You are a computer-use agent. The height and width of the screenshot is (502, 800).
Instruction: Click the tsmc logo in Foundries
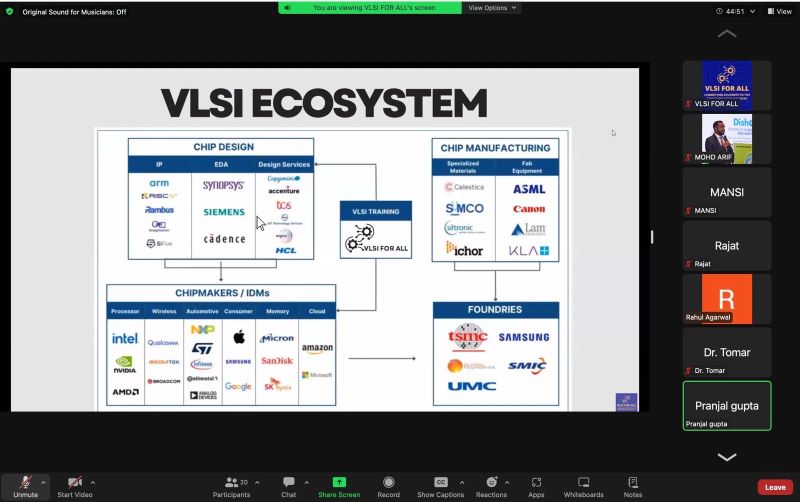(468, 337)
